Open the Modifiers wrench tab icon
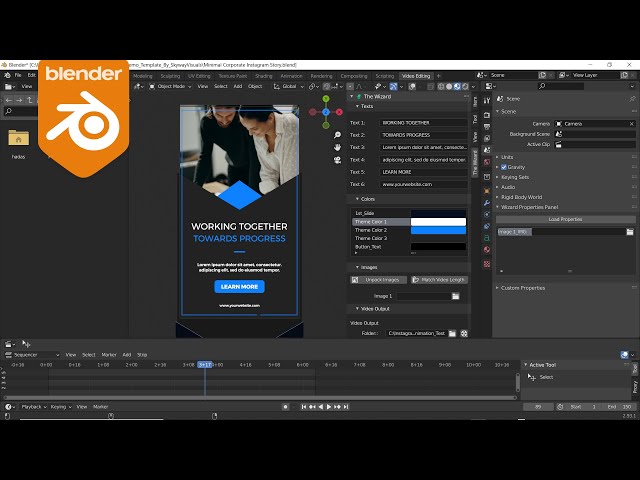 pyautogui.click(x=487, y=203)
